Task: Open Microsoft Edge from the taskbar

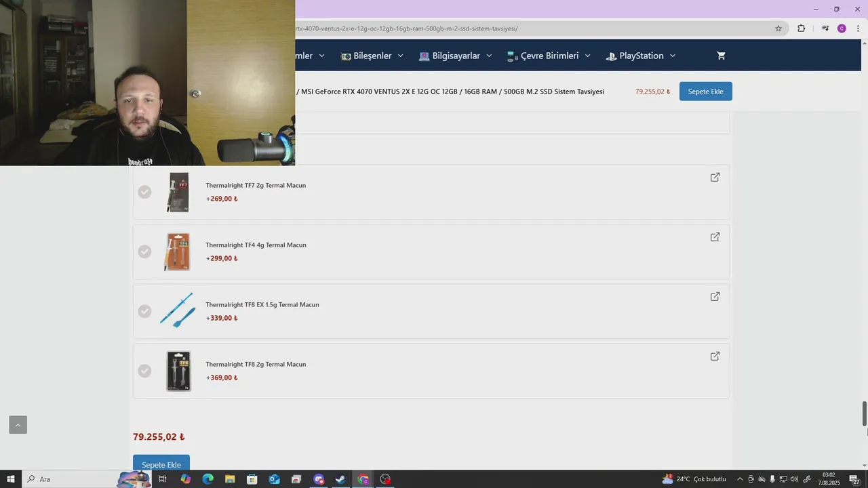Action: click(x=208, y=479)
